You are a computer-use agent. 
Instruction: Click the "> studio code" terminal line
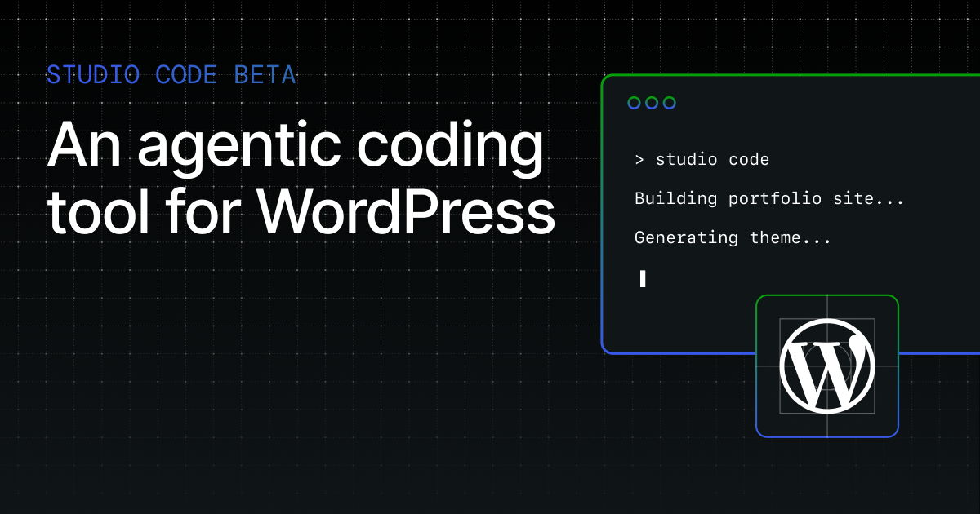(702, 159)
